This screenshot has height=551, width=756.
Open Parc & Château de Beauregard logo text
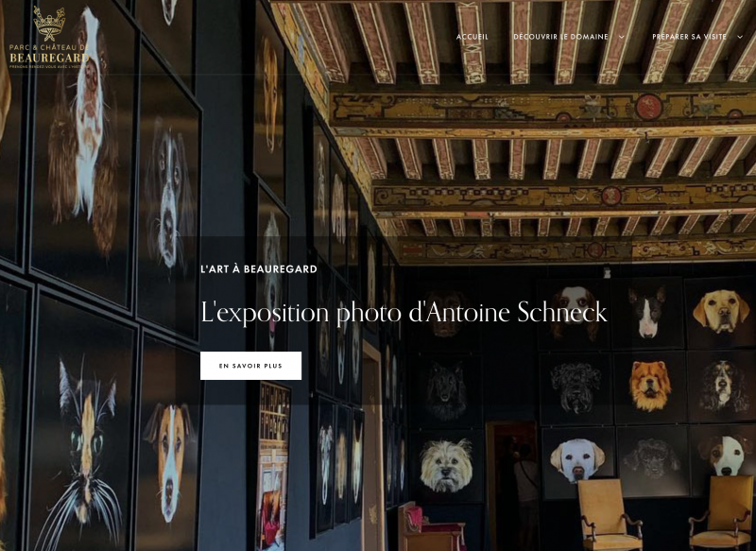pos(49,55)
